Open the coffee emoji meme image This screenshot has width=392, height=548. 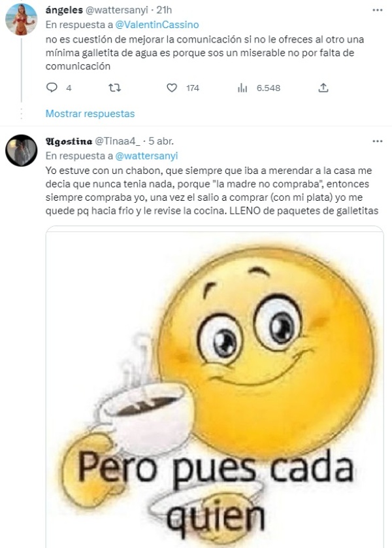(x=215, y=387)
